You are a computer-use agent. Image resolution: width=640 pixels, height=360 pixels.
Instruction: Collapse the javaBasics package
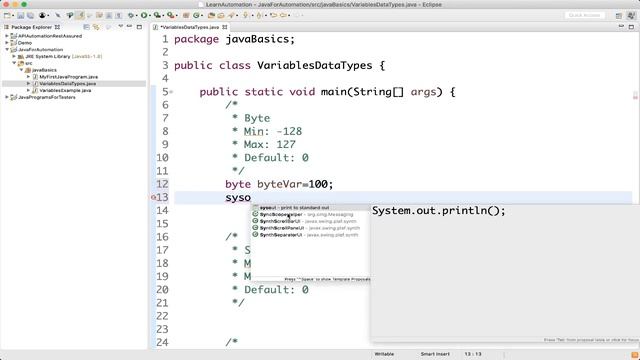point(21,70)
